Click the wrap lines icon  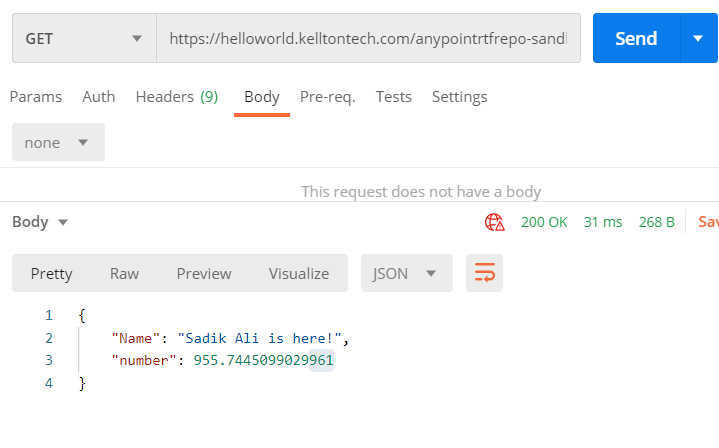[485, 273]
